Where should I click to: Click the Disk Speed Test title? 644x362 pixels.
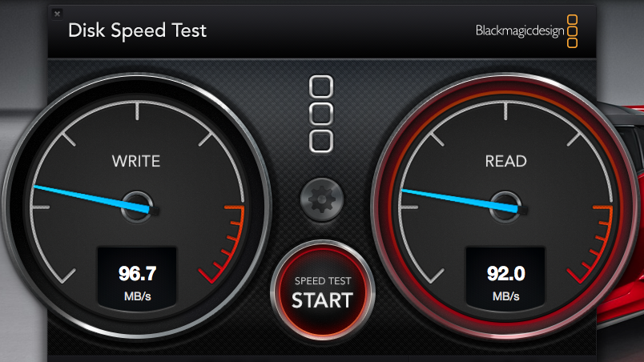pyautogui.click(x=137, y=30)
